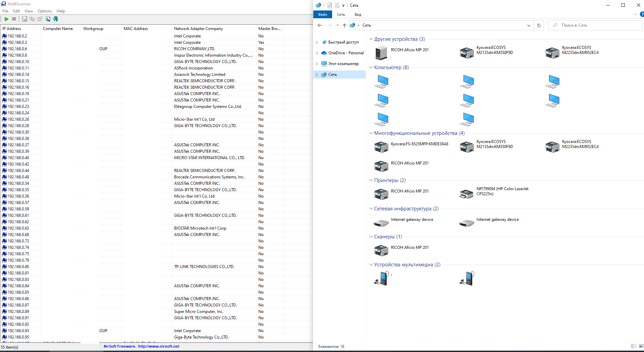This screenshot has width=644, height=352.
Task: Click the Properties checkmark icon in Explorer title bar
Action: coord(329,5)
